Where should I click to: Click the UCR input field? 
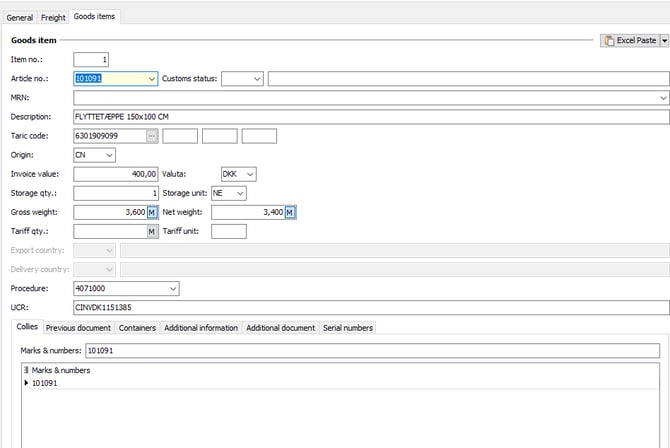pos(370,307)
